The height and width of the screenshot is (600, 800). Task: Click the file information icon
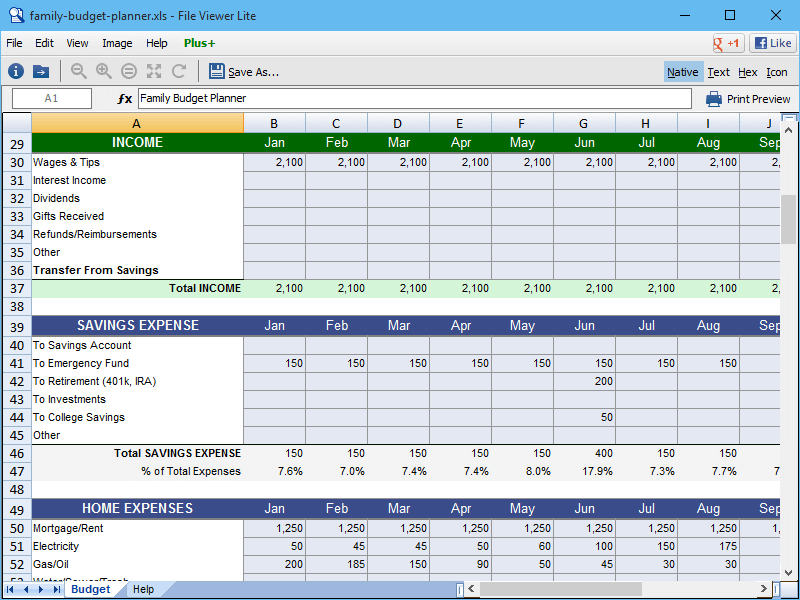[16, 71]
